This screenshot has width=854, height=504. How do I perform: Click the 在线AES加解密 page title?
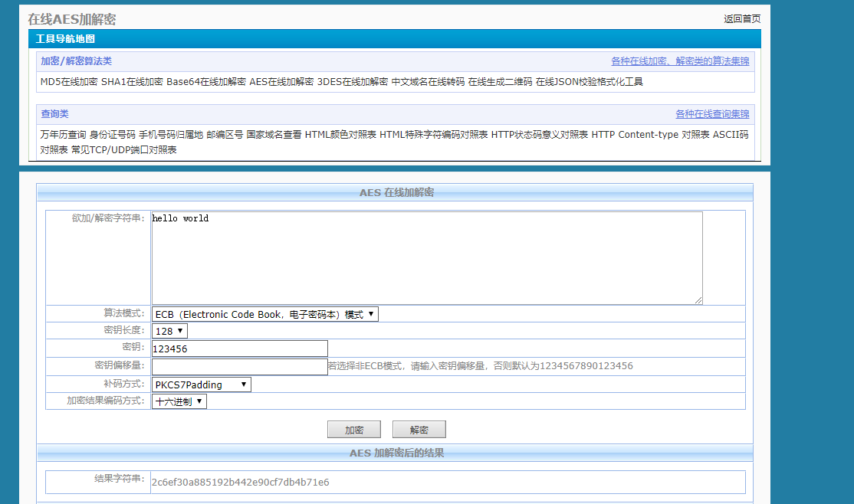[72, 19]
